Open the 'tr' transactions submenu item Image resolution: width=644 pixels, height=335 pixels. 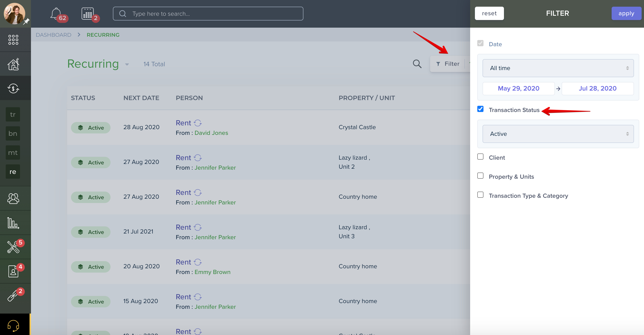[13, 115]
